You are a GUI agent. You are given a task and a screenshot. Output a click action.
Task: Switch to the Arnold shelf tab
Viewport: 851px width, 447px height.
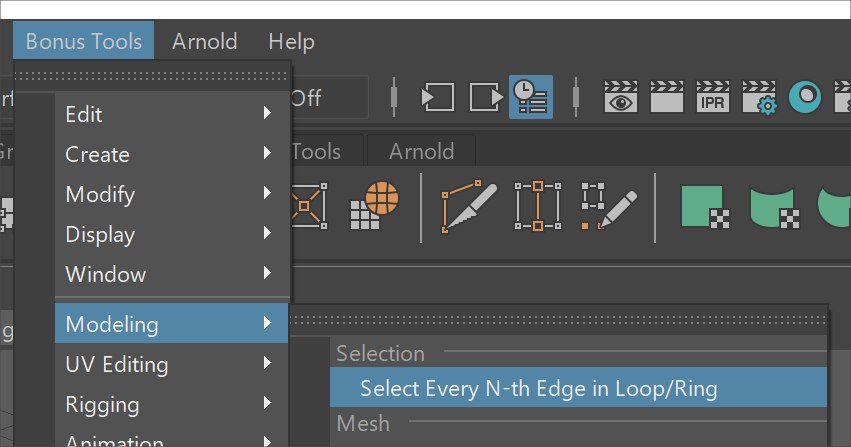[422, 151]
